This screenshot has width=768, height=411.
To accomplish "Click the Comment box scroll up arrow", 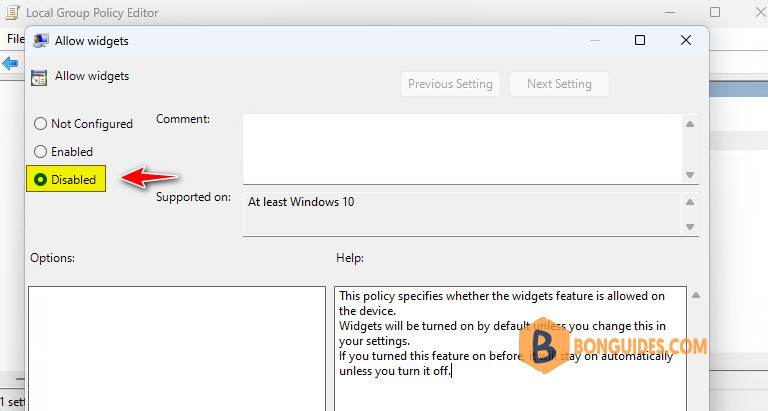I will 690,124.
